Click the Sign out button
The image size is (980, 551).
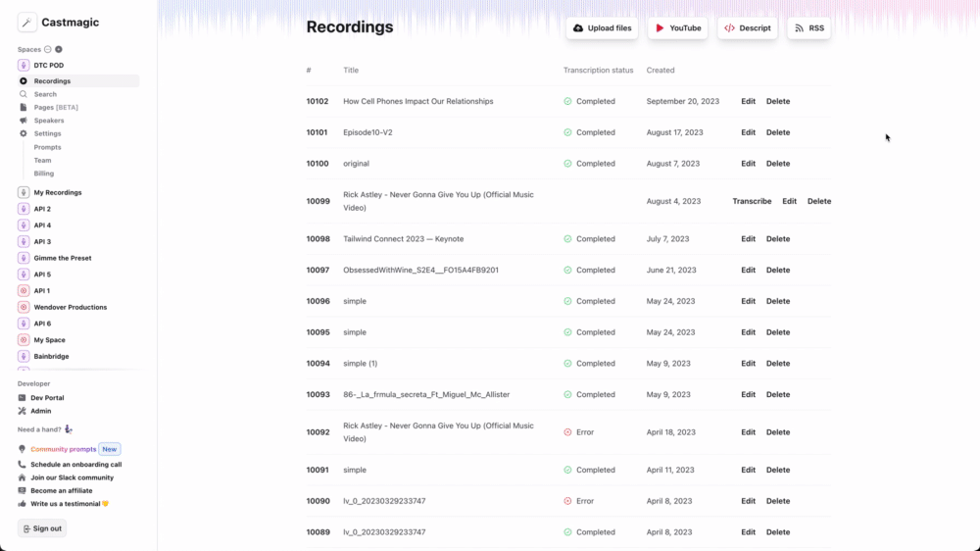42,528
